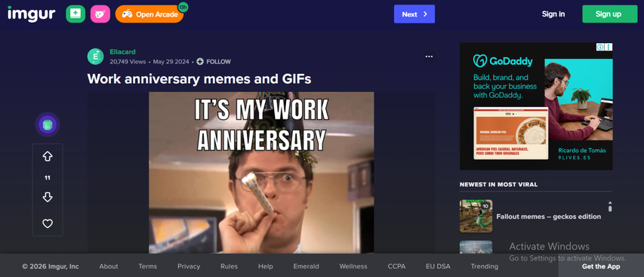This screenshot has height=277, width=644.
Task: Open the Ellacard username link
Action: coord(122,52)
